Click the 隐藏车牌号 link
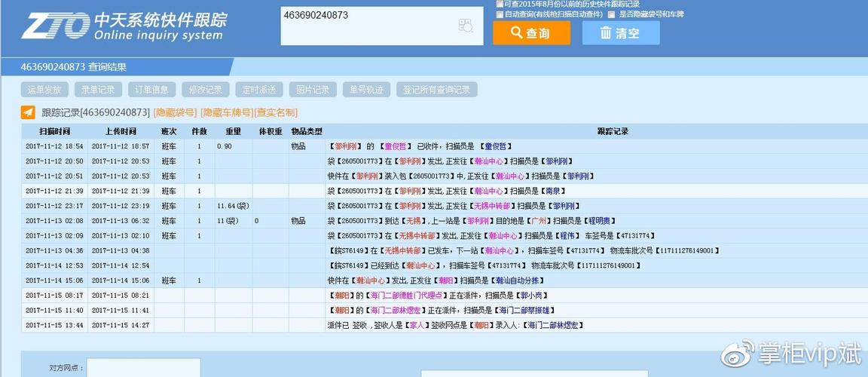 [x=225, y=112]
